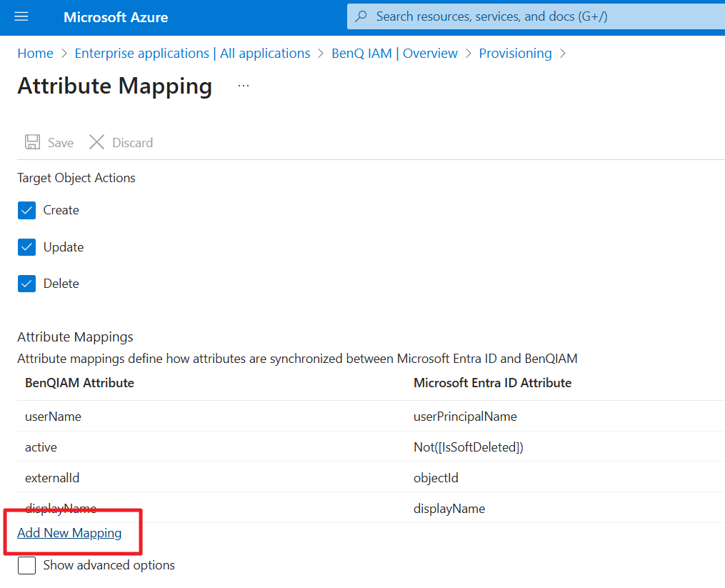The width and height of the screenshot is (725, 588).
Task: Uncheck the Create checkbox
Action: (27, 210)
